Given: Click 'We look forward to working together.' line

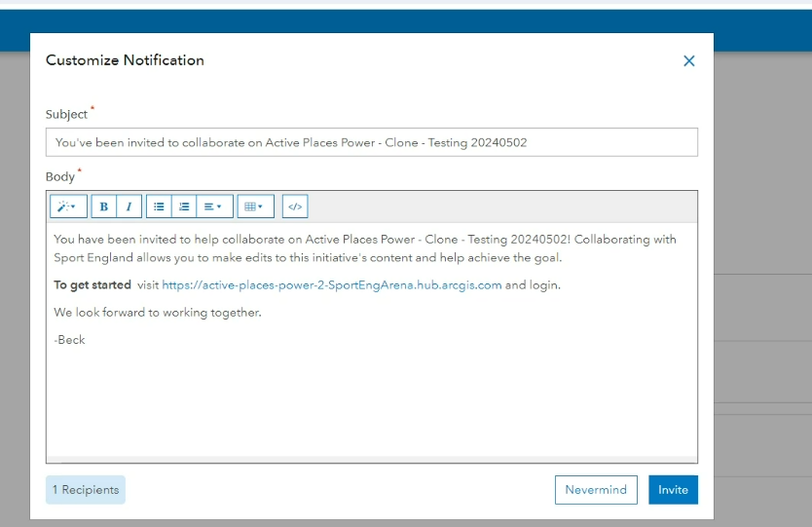Looking at the screenshot, I should tap(158, 313).
